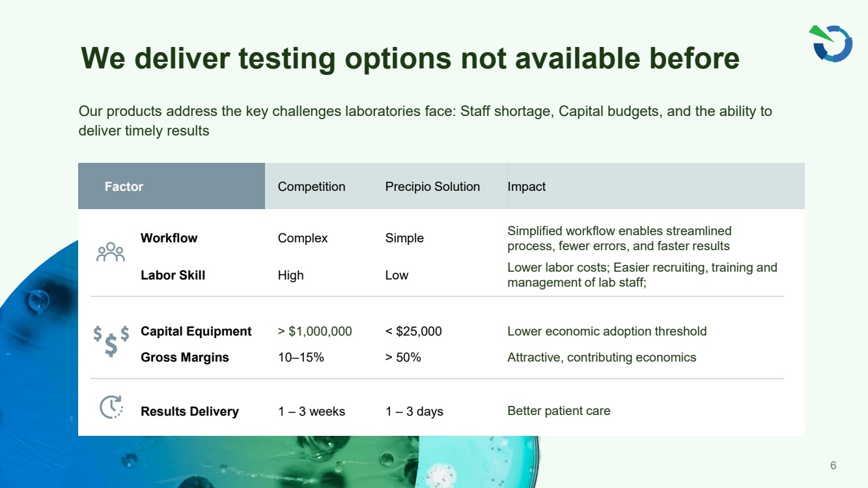
Task: Select the Labor Skill row label
Action: click(x=173, y=275)
